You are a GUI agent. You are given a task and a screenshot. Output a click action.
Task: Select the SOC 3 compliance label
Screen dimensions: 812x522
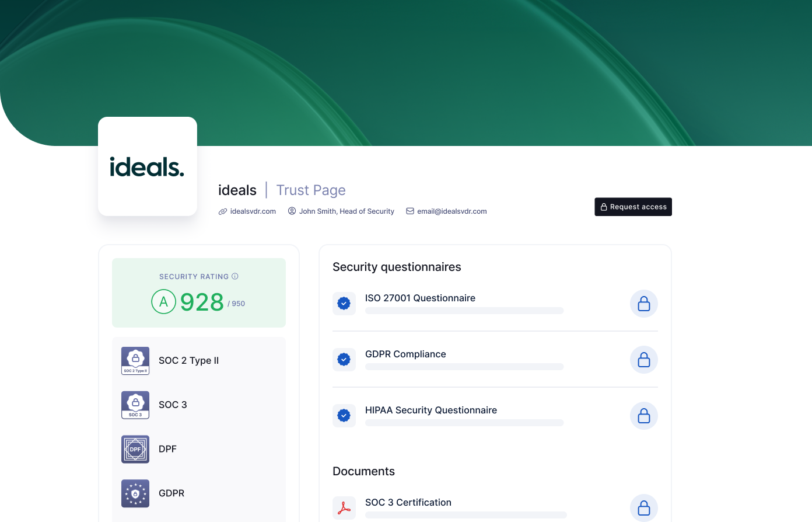[x=173, y=405]
